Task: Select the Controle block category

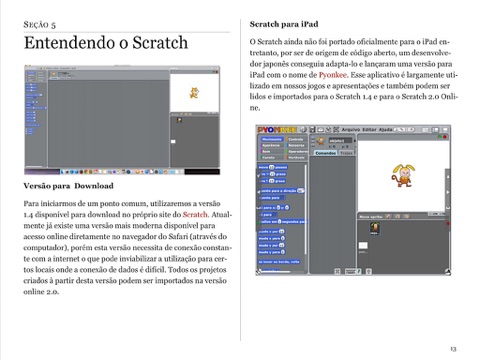Action: tap(296, 139)
